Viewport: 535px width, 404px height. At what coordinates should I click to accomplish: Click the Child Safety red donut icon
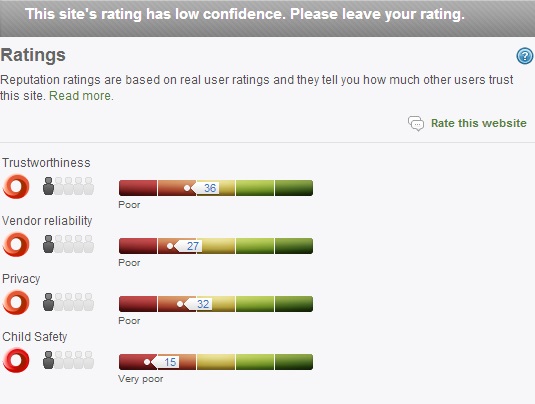coord(16,361)
